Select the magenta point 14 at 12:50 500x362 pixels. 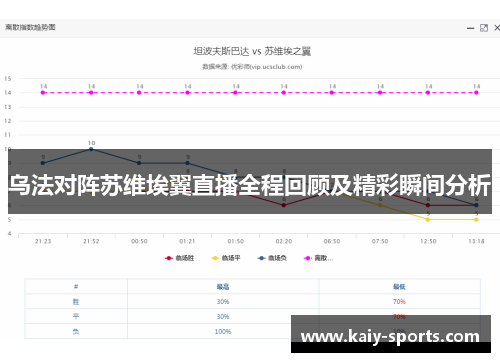[x=428, y=93]
